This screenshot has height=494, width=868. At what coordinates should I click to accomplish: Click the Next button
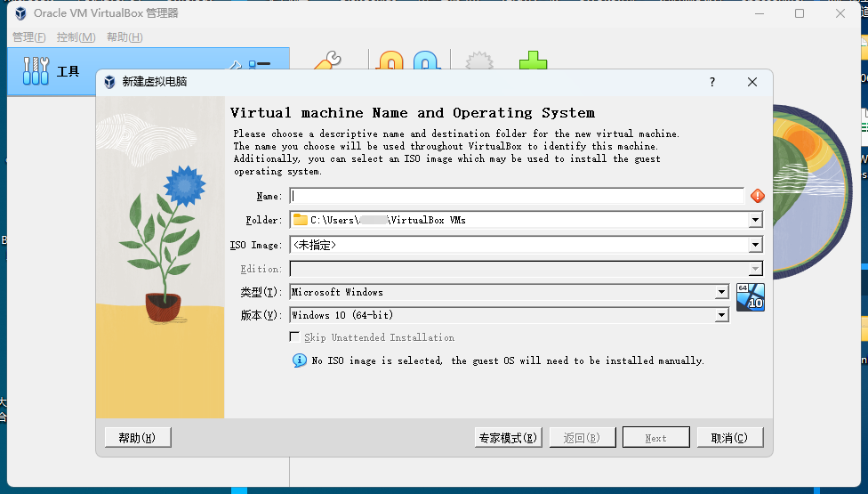pos(656,438)
